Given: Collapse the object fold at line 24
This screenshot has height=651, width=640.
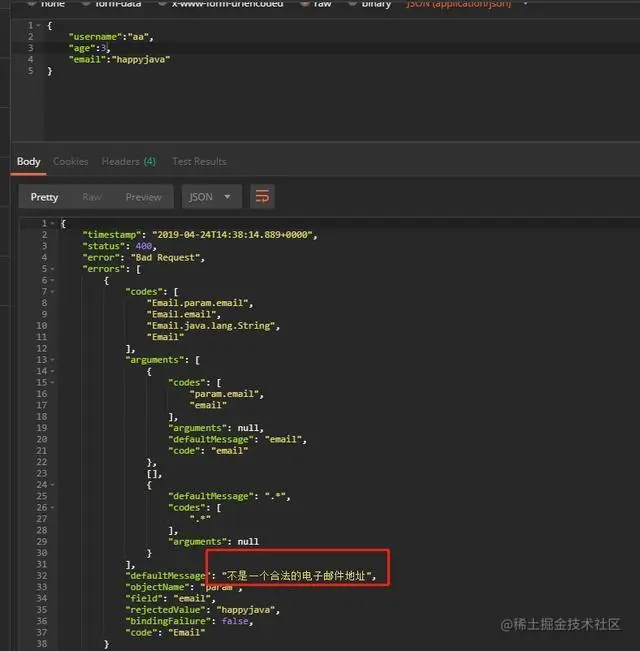Looking at the screenshot, I should (53, 485).
